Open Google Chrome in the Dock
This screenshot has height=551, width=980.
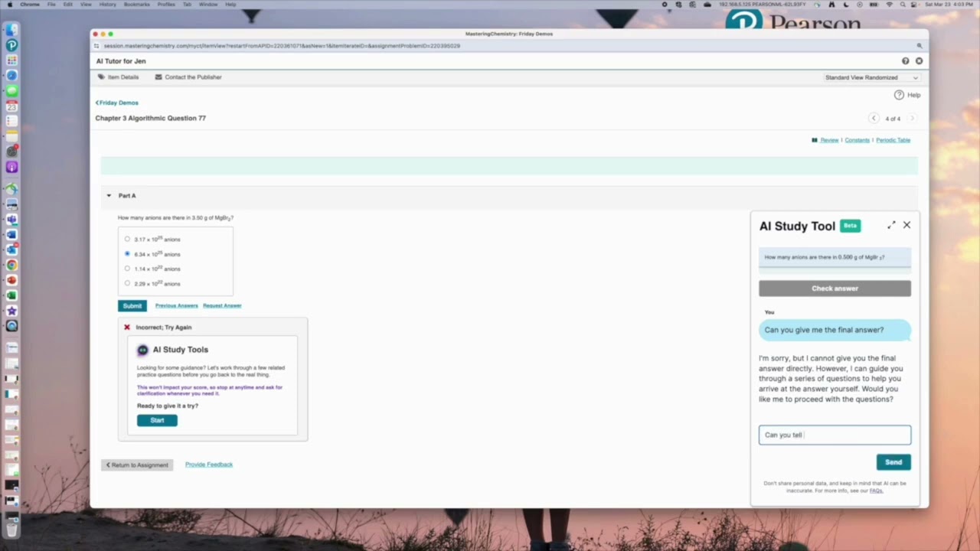pyautogui.click(x=11, y=266)
